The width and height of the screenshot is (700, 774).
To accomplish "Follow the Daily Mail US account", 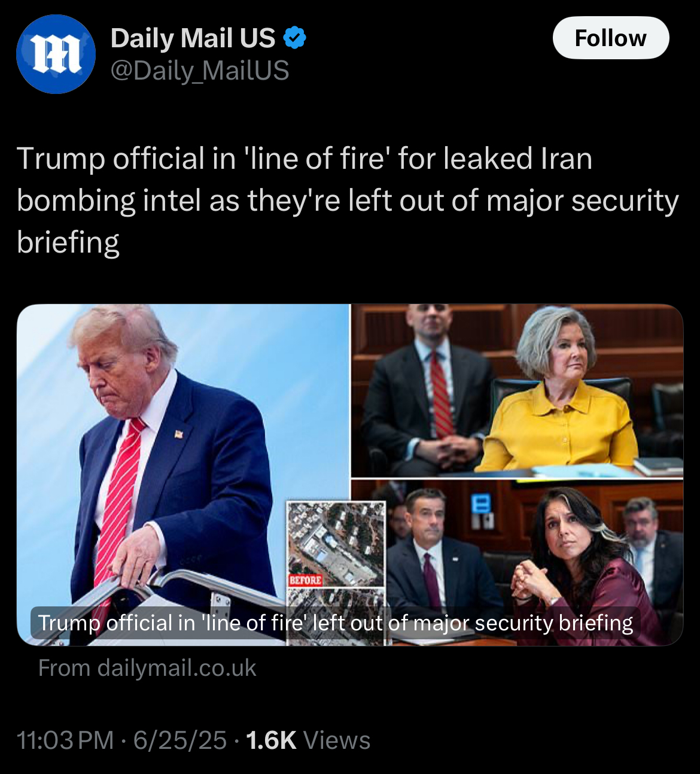I will click(x=610, y=38).
